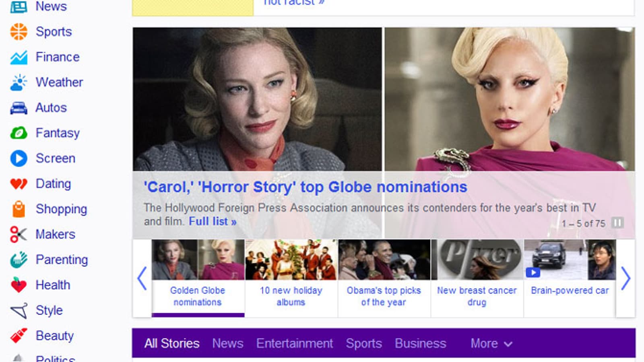Open the News sidebar link
Image resolution: width=644 pixels, height=362 pixels.
(x=51, y=6)
